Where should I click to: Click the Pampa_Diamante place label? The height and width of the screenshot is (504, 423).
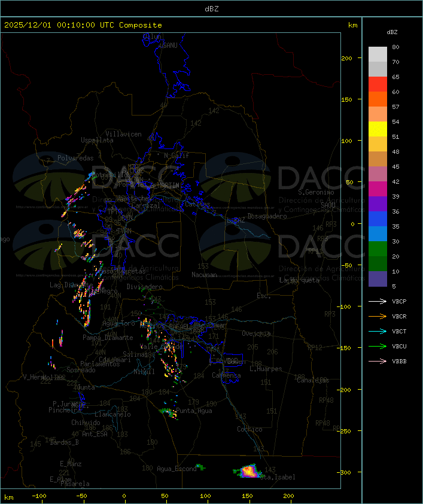coord(108,338)
